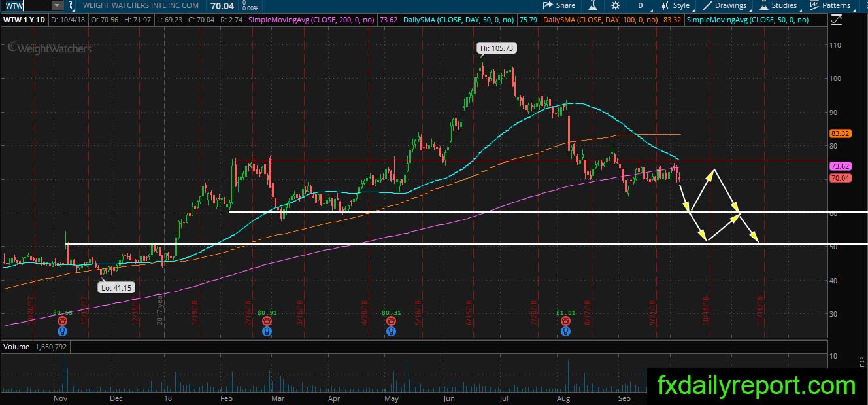Open the Patterns dropdown
Viewport: 868px width, 405px height.
pos(830,5)
